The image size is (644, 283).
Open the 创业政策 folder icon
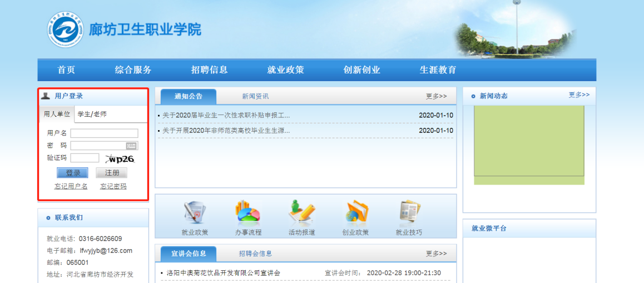[x=355, y=212]
